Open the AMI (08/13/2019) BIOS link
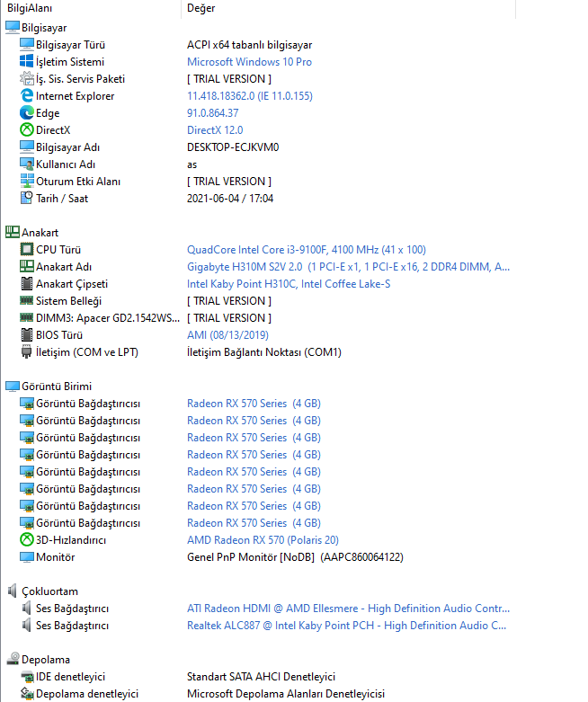The image size is (588, 702). coord(227,335)
